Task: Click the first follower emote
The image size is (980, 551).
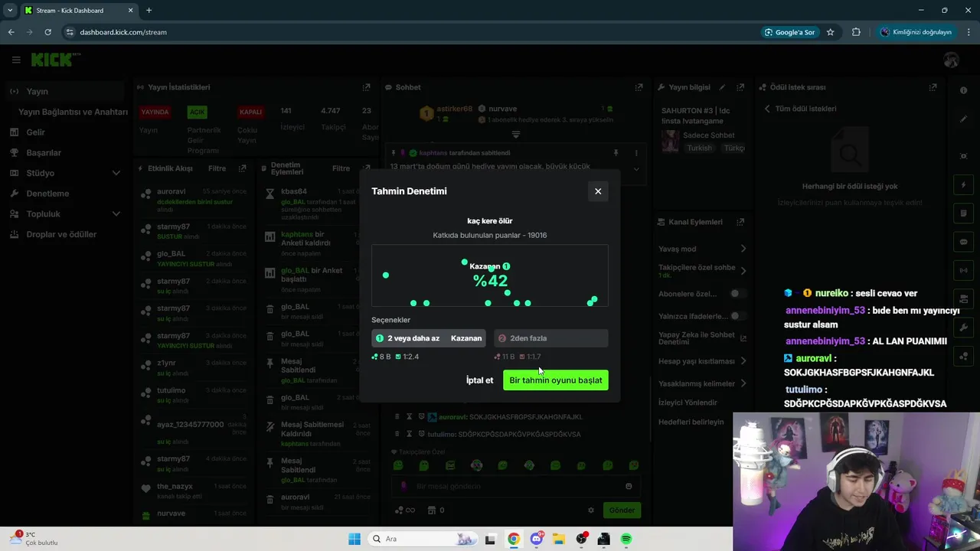Action: pos(398,465)
